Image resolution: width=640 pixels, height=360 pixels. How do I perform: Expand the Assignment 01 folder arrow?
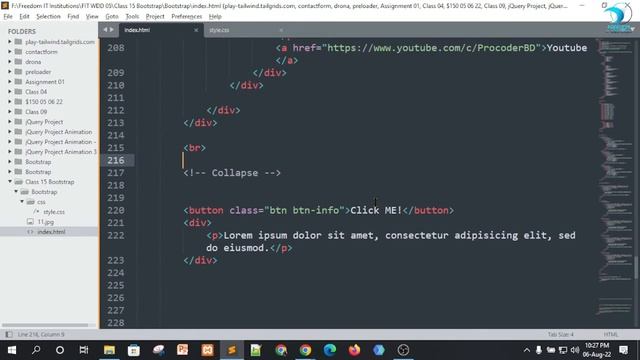pyautogui.click(x=9, y=82)
